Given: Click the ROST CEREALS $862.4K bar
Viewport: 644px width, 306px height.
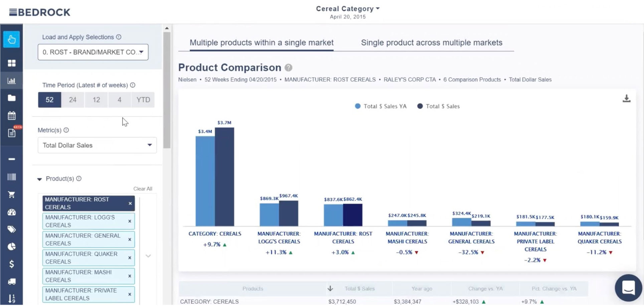Looking at the screenshot, I should 353,215.
